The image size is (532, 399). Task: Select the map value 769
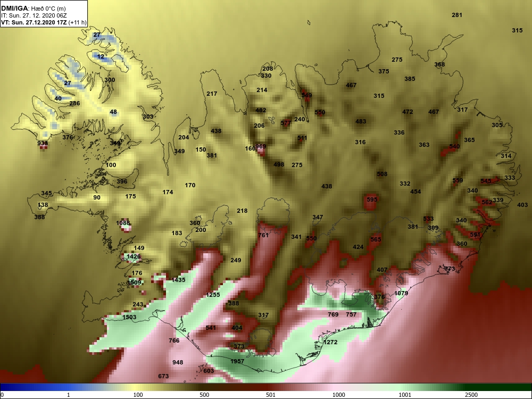click(333, 314)
